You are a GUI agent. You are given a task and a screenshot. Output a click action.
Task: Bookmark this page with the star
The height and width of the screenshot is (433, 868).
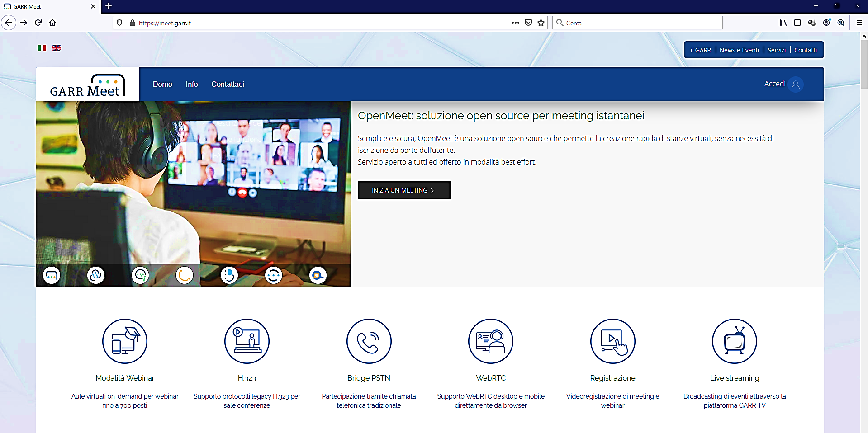[541, 23]
